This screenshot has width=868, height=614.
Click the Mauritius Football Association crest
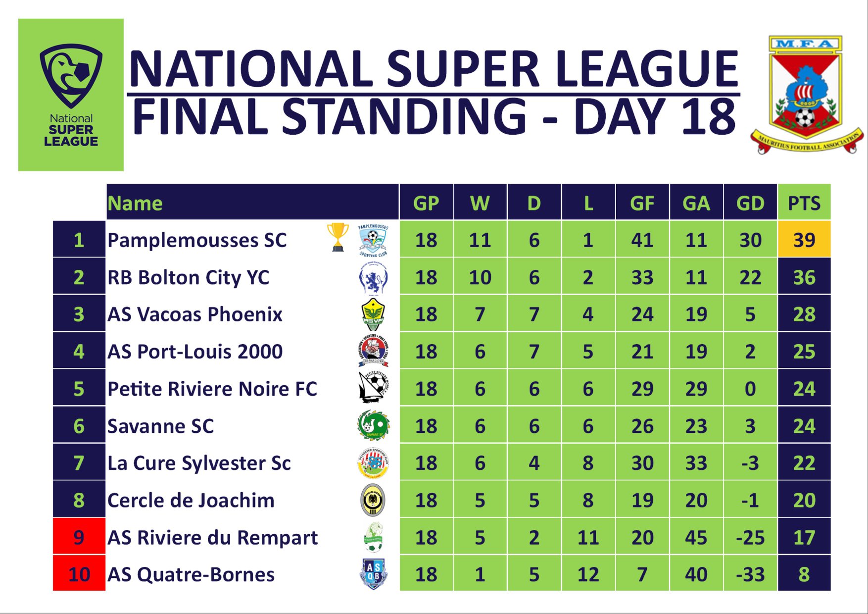coord(807,95)
